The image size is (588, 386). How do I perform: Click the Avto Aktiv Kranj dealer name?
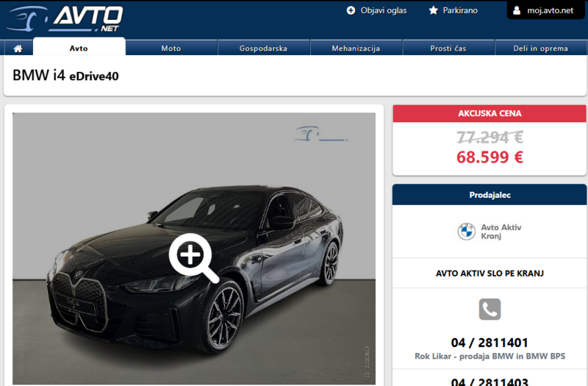(x=501, y=232)
